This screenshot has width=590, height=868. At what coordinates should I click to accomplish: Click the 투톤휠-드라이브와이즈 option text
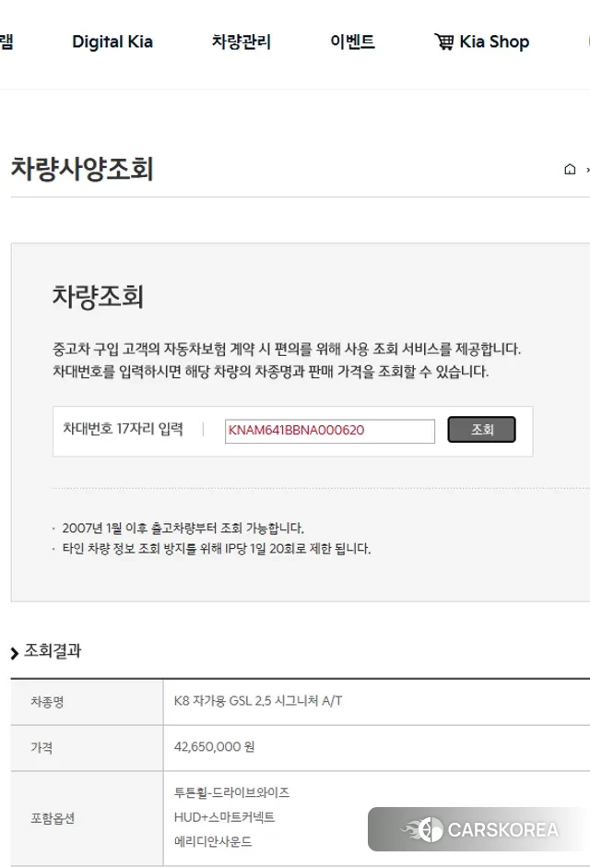click(x=231, y=792)
